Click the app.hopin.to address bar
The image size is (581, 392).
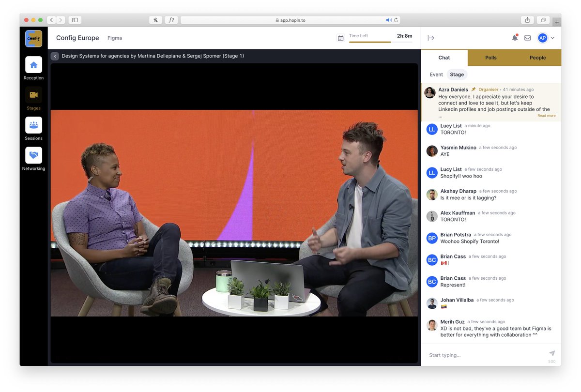pyautogui.click(x=290, y=20)
